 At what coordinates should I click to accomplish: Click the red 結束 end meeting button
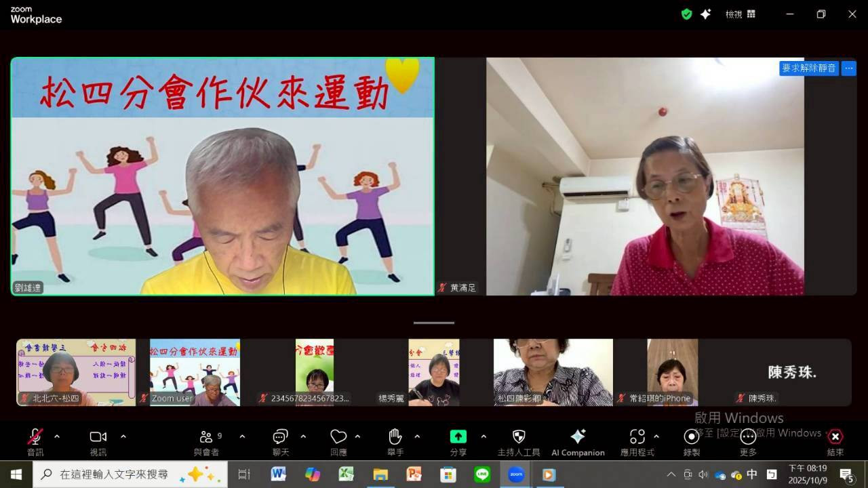[x=835, y=437]
